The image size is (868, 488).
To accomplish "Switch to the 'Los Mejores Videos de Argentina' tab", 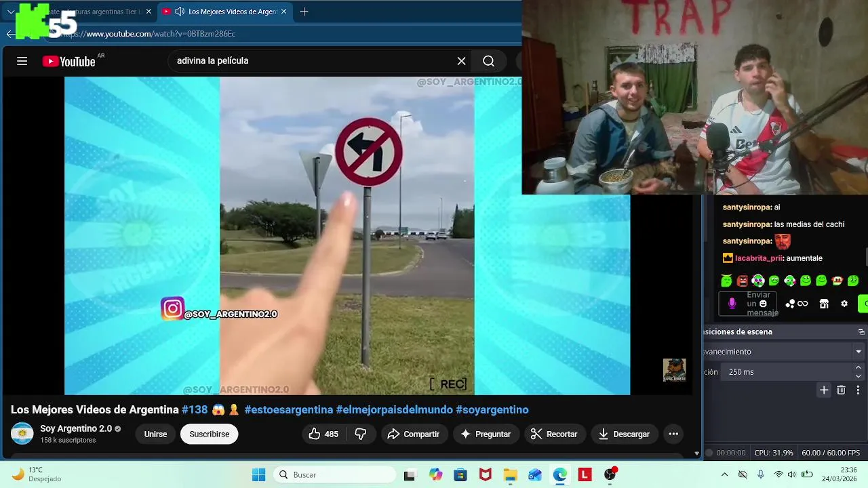I will click(225, 12).
